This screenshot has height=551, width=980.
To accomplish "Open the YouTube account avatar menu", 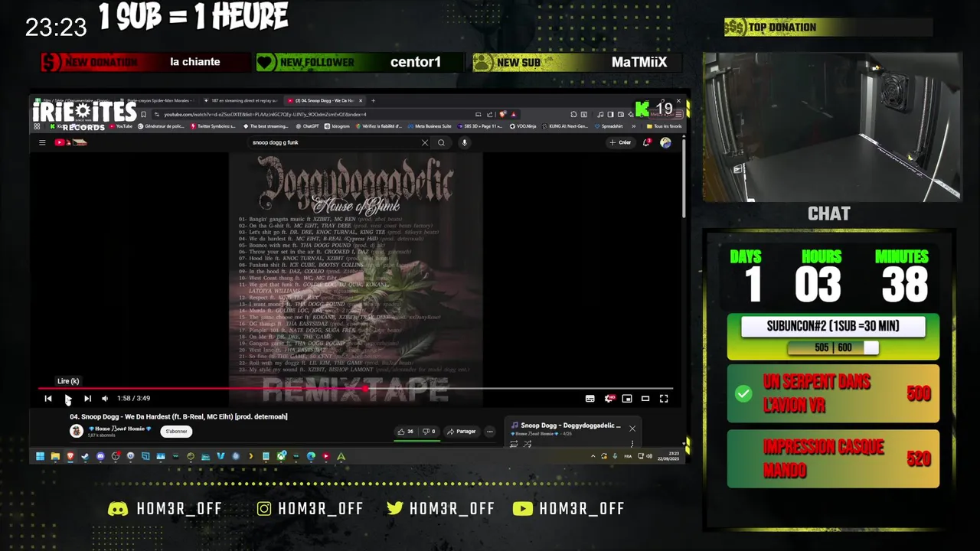I will 665,142.
